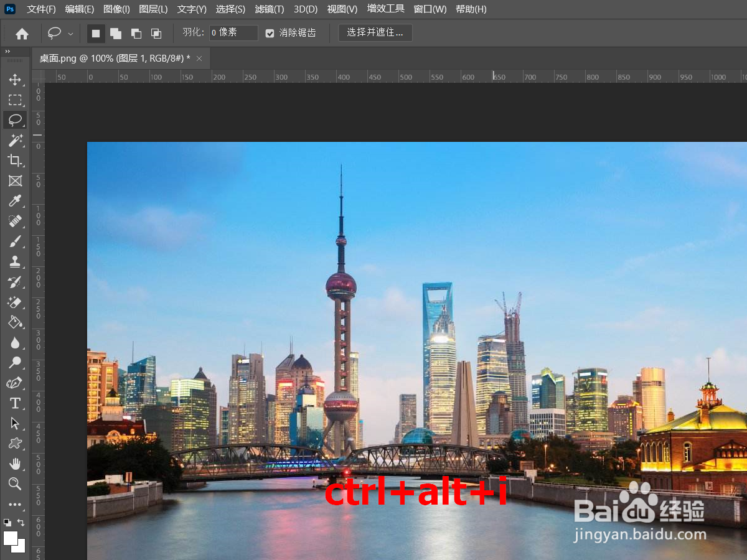This screenshot has width=747, height=560.
Task: Select the Eraser tool
Action: pyautogui.click(x=15, y=303)
